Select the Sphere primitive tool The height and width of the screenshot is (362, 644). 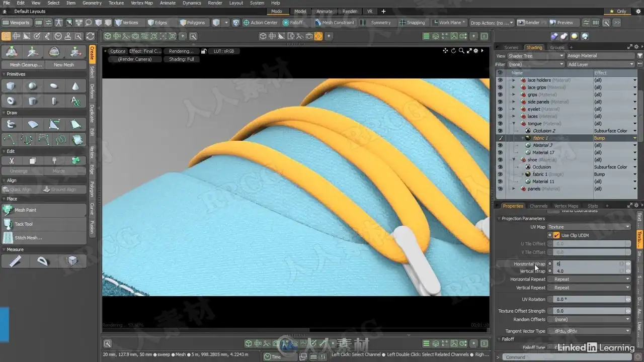pos(32,86)
